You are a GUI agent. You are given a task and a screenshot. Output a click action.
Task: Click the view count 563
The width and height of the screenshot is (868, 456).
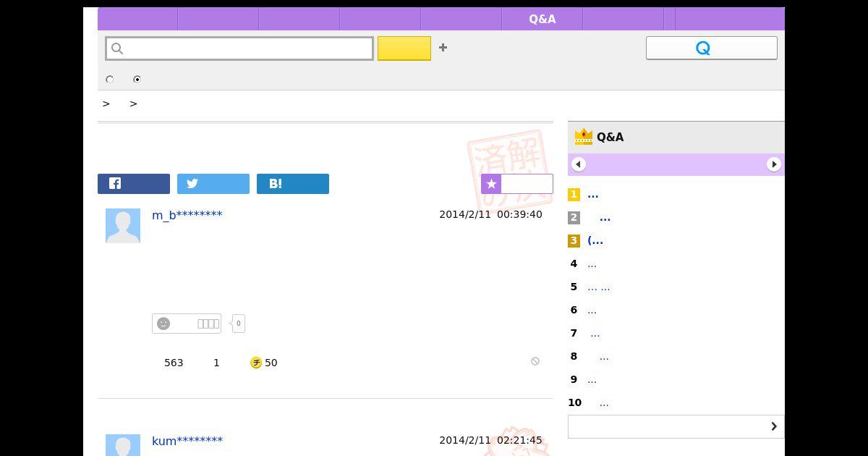[174, 363]
